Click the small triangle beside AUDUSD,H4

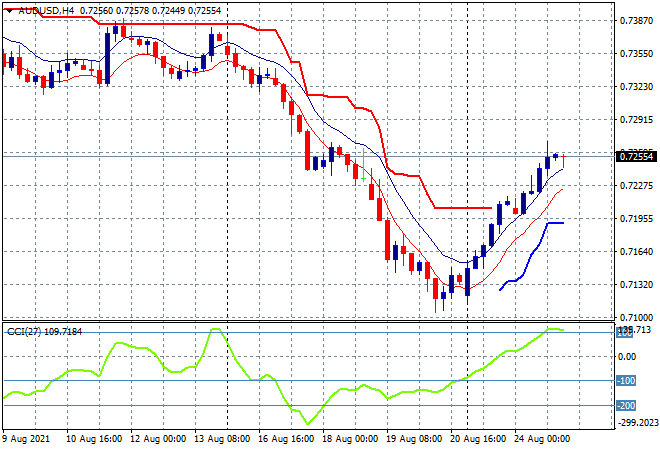[x=9, y=11]
